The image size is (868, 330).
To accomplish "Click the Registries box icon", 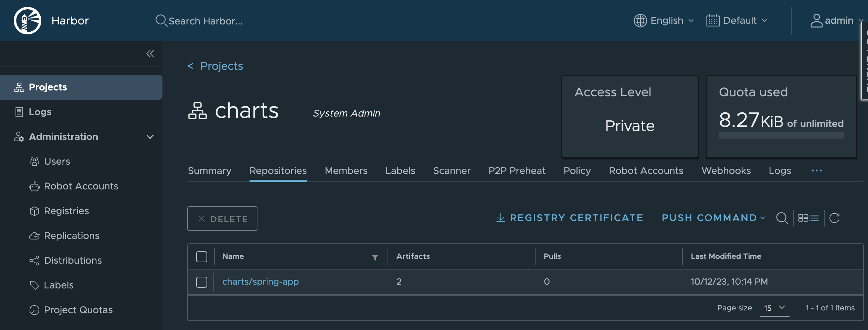I will [x=34, y=211].
